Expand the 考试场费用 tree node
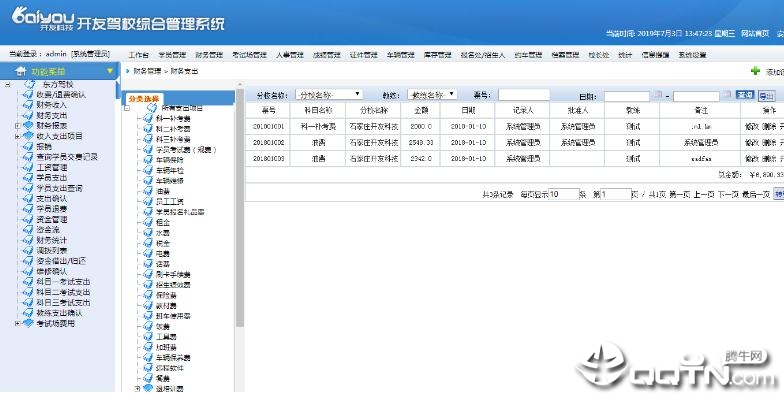The height and width of the screenshot is (394, 784). tap(18, 324)
